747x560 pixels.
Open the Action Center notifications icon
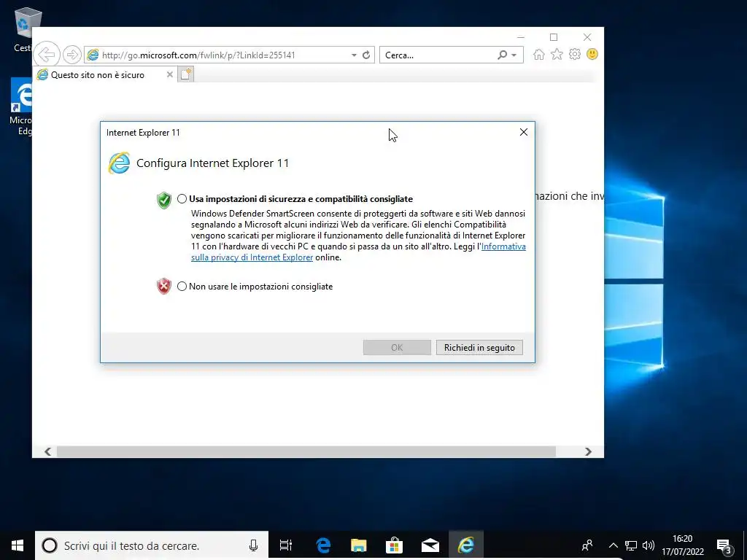pyautogui.click(x=724, y=545)
